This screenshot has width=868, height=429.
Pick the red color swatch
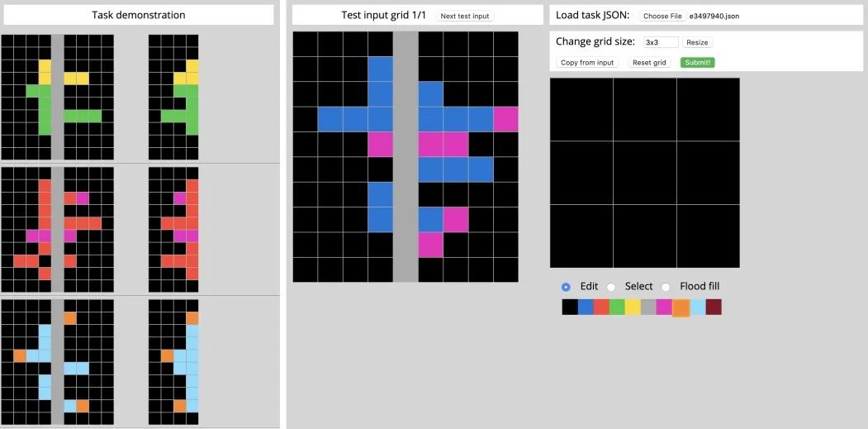tap(602, 307)
